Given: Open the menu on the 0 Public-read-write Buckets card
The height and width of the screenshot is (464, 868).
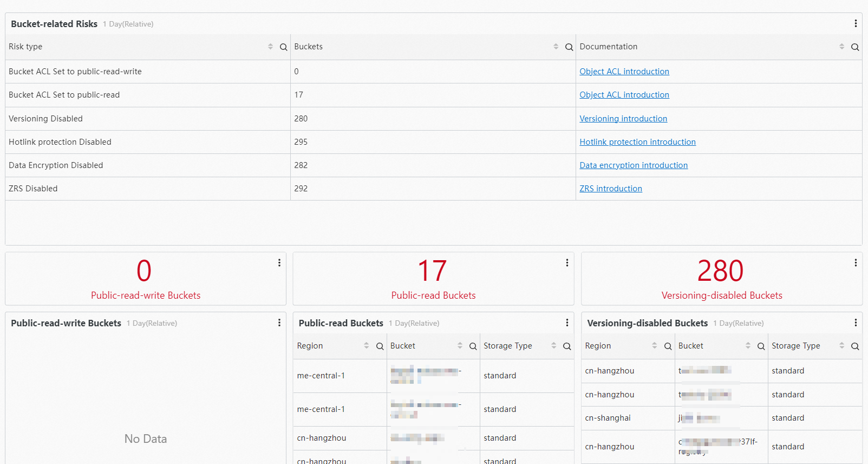Looking at the screenshot, I should coord(279,263).
